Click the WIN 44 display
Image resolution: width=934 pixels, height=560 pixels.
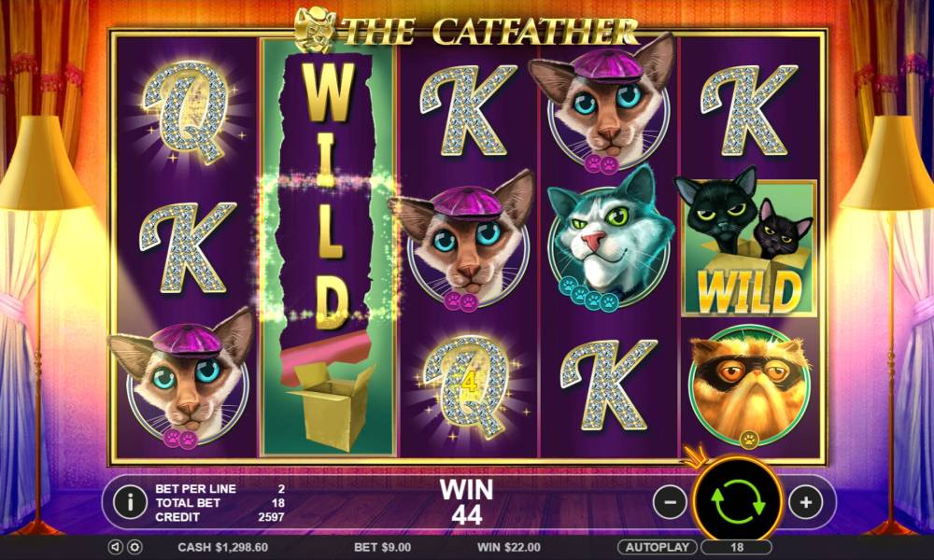pyautogui.click(x=466, y=503)
